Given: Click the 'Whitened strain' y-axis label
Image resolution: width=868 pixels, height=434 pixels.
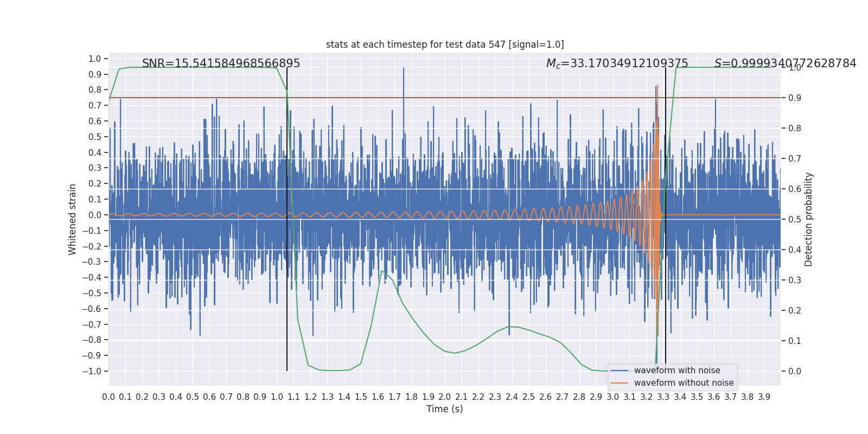Looking at the screenshot, I should pyautogui.click(x=73, y=219).
